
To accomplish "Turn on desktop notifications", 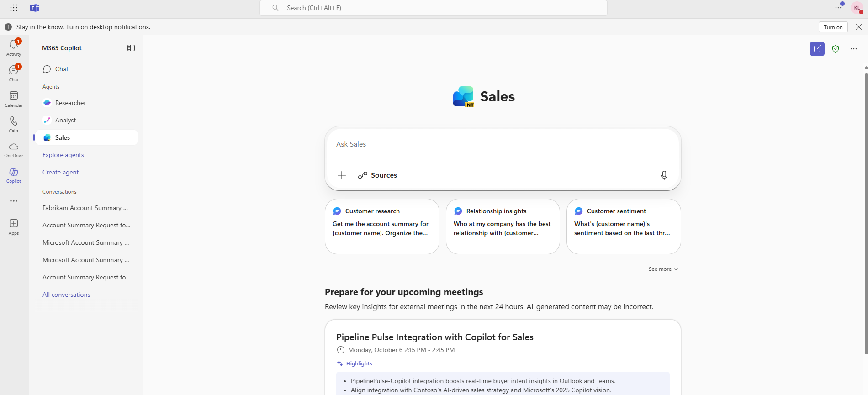I will [x=833, y=27].
